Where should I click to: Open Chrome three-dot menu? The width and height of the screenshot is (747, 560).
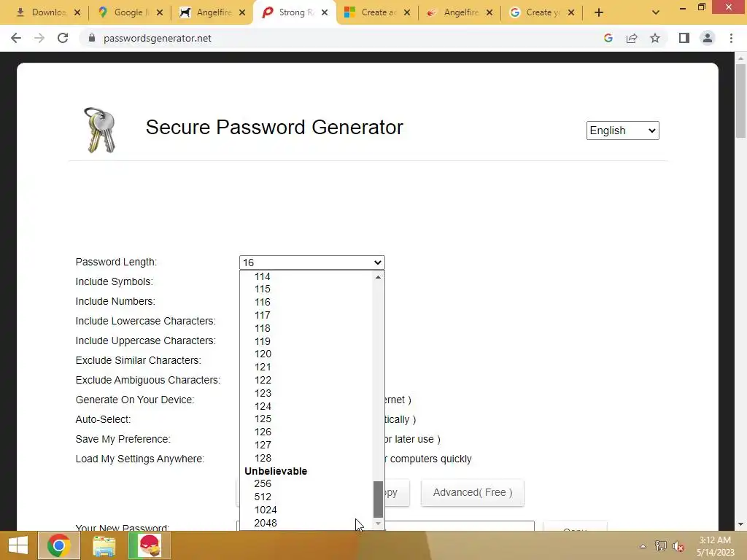pyautogui.click(x=731, y=38)
